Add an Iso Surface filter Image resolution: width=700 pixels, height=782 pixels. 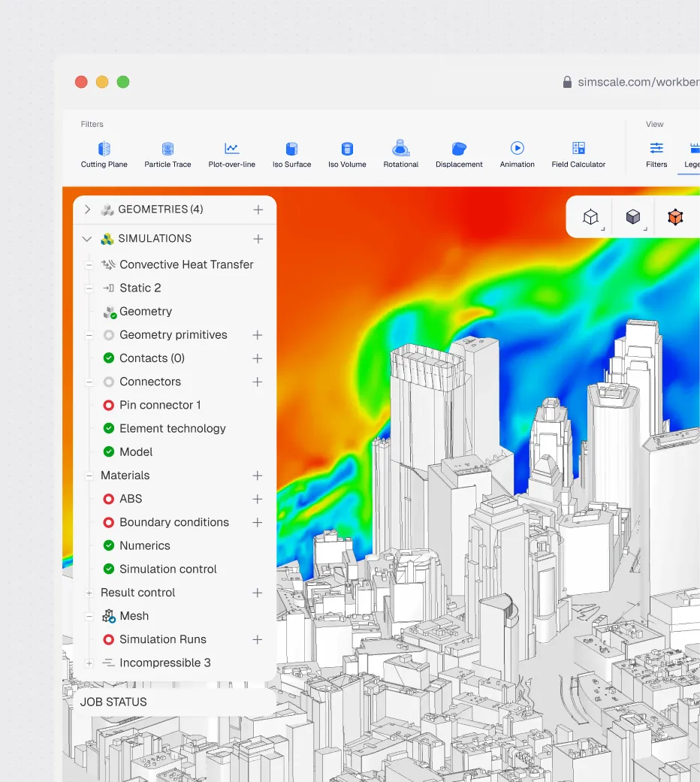pyautogui.click(x=291, y=154)
